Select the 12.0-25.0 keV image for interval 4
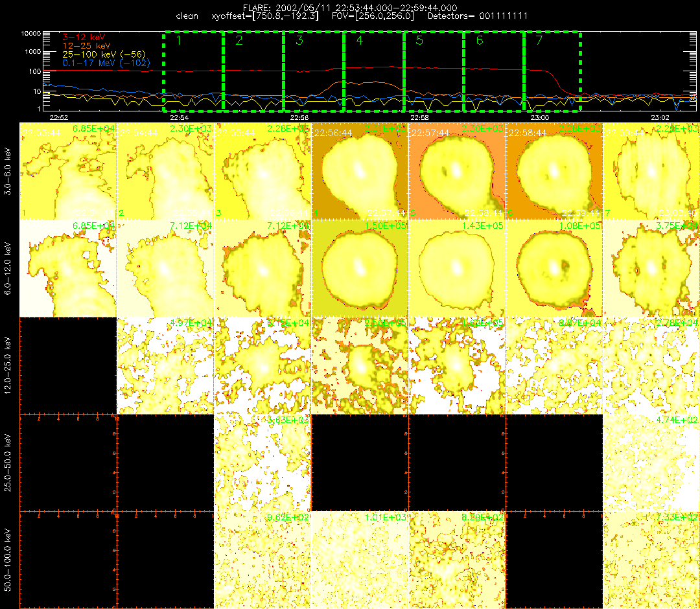The image size is (700, 609). (360, 365)
